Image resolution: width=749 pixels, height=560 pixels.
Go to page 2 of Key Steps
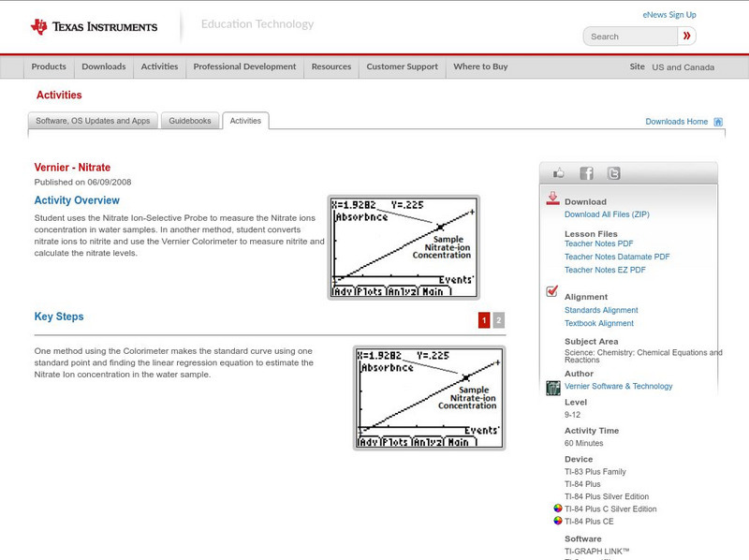tap(501, 318)
